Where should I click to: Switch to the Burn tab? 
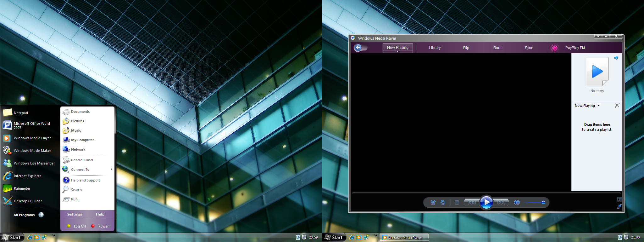pyautogui.click(x=497, y=48)
